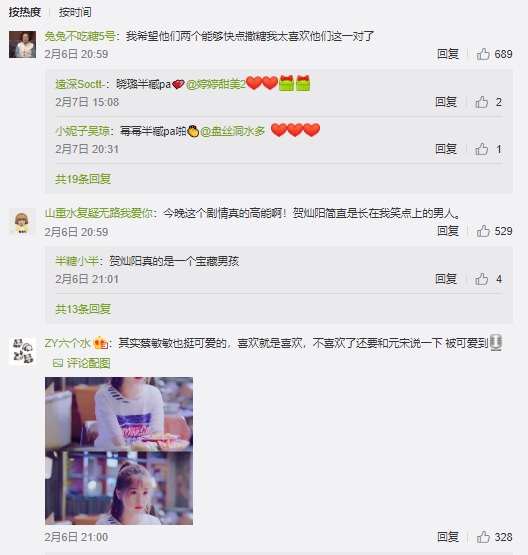The height and width of the screenshot is (555, 528).
Task: Open username 小妮子吴琼 profile
Action: pos(82,131)
